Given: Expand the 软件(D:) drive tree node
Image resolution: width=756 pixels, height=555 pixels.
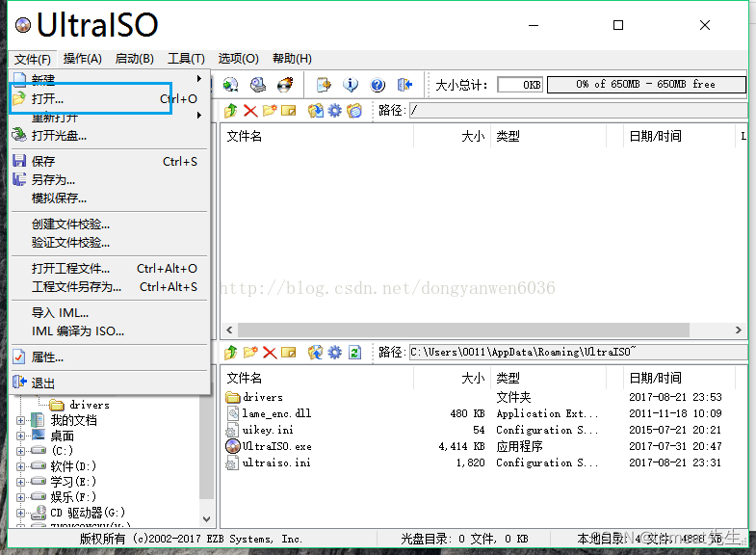Looking at the screenshot, I should tap(20, 466).
